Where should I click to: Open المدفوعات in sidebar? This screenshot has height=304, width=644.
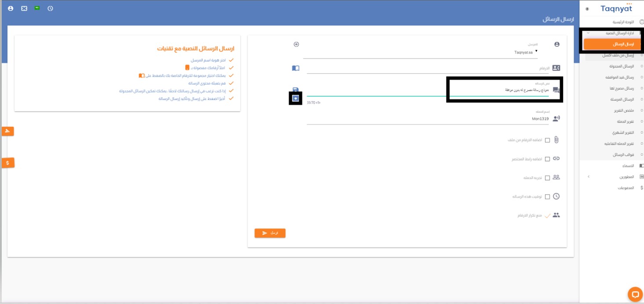click(x=626, y=188)
